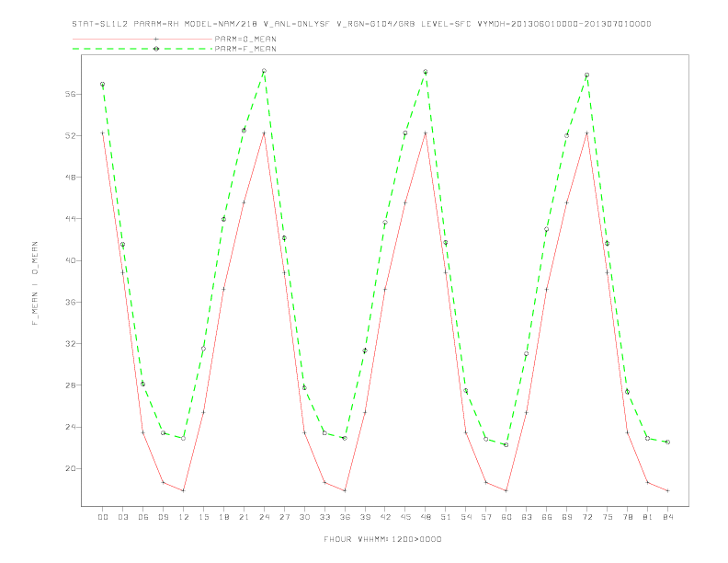
Task: Click y-axis tick label 56
Action: [70, 94]
